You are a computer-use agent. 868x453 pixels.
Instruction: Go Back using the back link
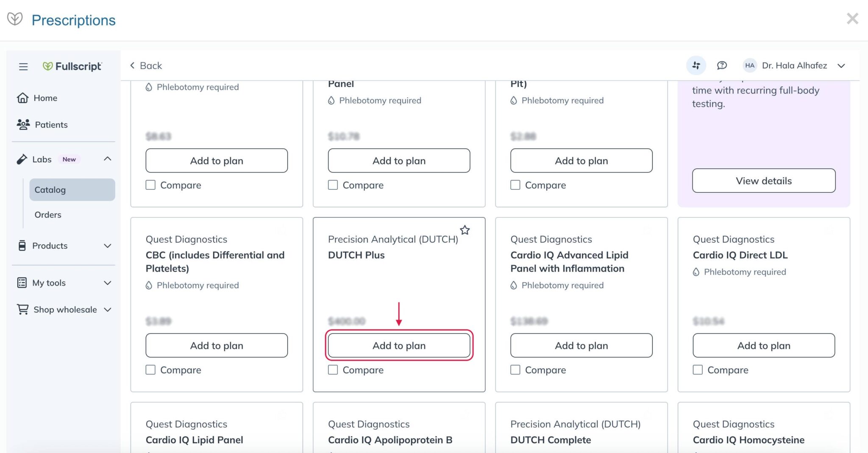(146, 66)
